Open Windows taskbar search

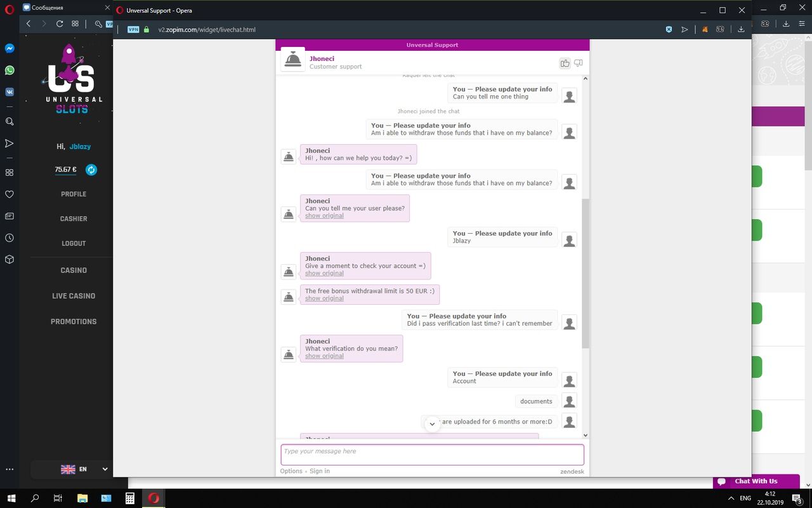[35, 498]
